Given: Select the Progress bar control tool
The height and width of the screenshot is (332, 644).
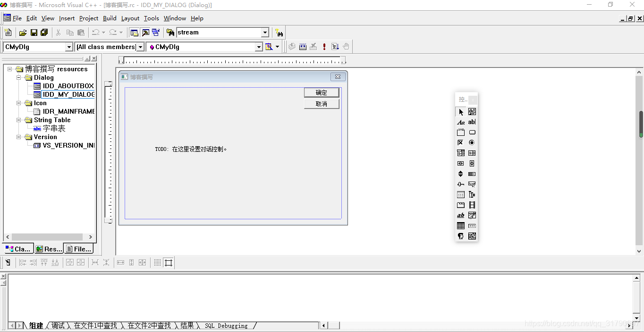Looking at the screenshot, I should [x=472, y=174].
